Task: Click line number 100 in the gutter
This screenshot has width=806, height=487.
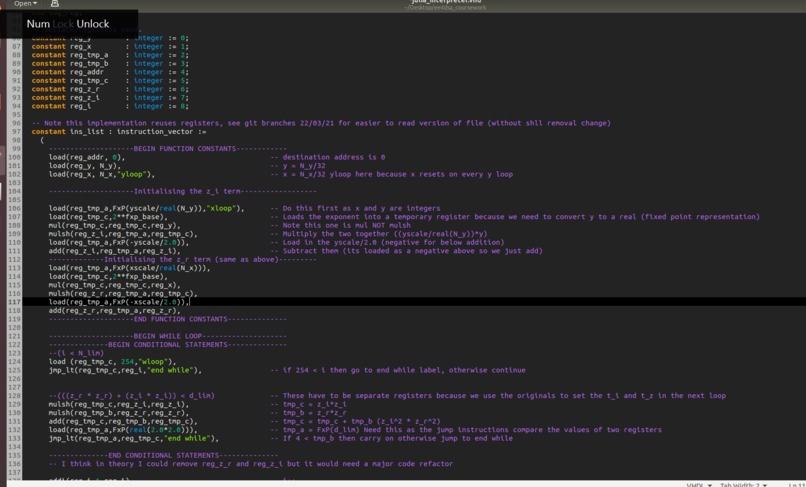Action: [14, 157]
